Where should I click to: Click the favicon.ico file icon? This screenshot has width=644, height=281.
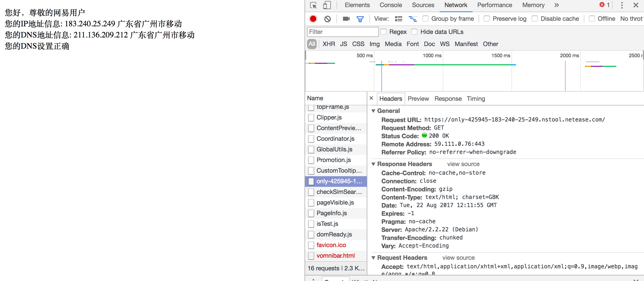click(311, 245)
